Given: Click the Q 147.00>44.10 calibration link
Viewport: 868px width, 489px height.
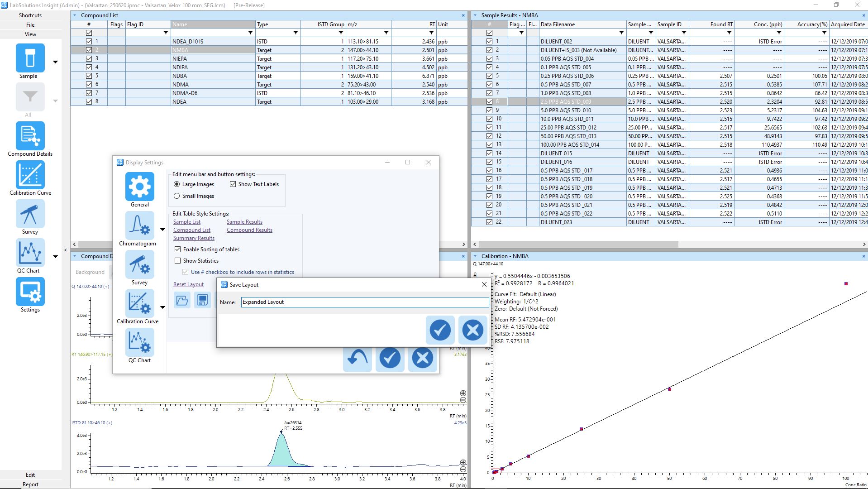Looking at the screenshot, I should (x=488, y=264).
